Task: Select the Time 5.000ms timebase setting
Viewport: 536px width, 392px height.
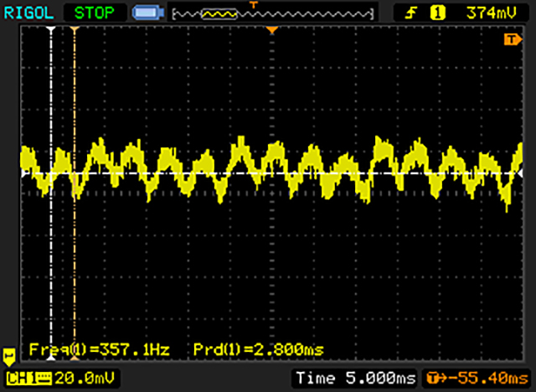Action: click(x=355, y=379)
